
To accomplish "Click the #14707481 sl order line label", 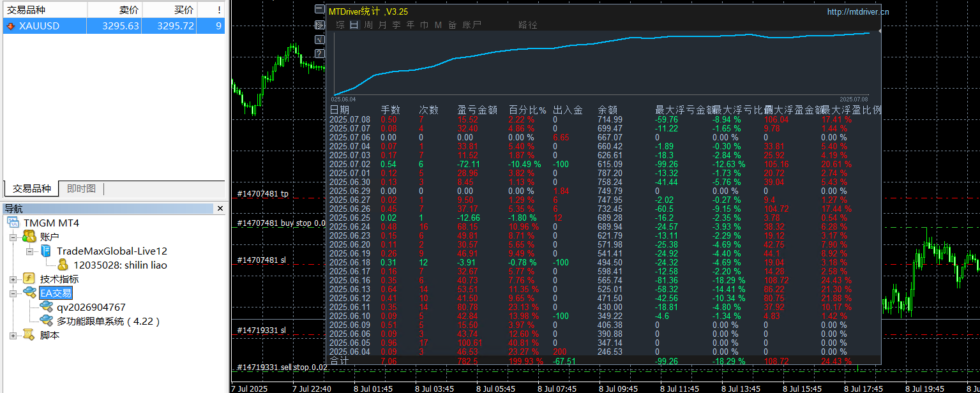I will (x=261, y=260).
